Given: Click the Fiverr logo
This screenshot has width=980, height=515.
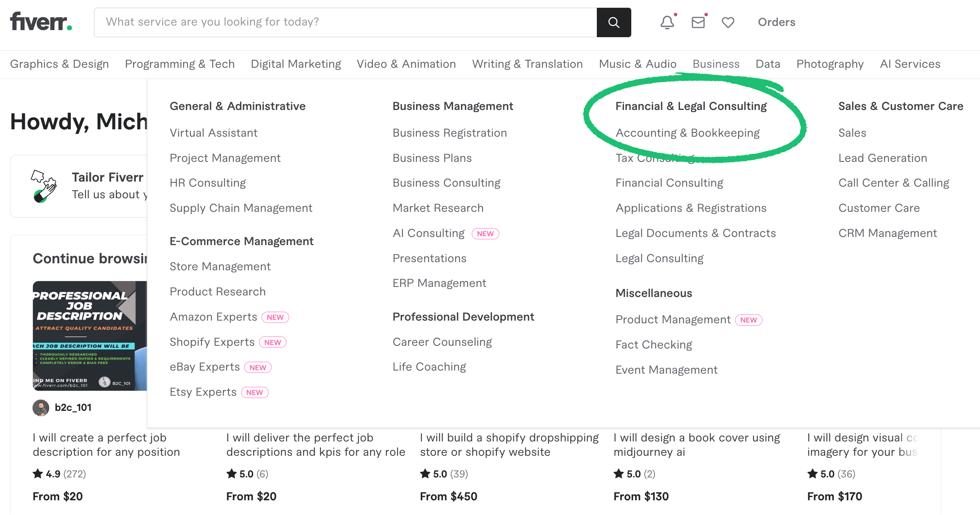Looking at the screenshot, I should (40, 21).
